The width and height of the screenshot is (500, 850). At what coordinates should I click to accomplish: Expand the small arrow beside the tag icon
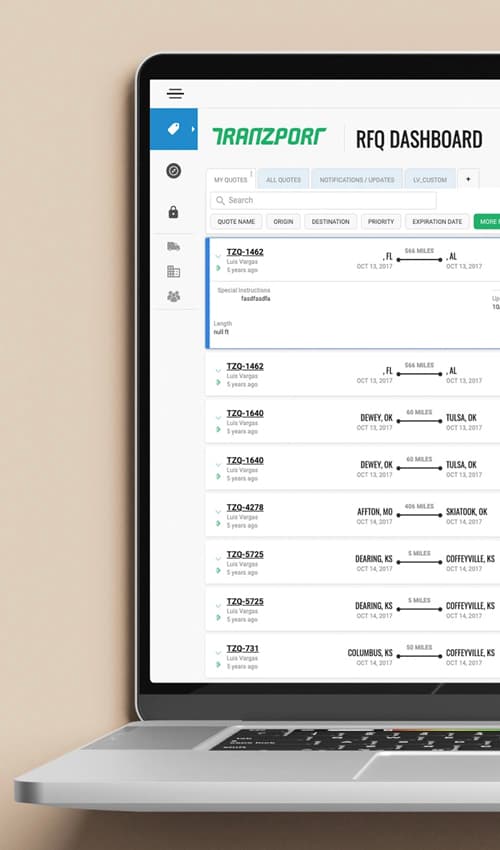[193, 129]
